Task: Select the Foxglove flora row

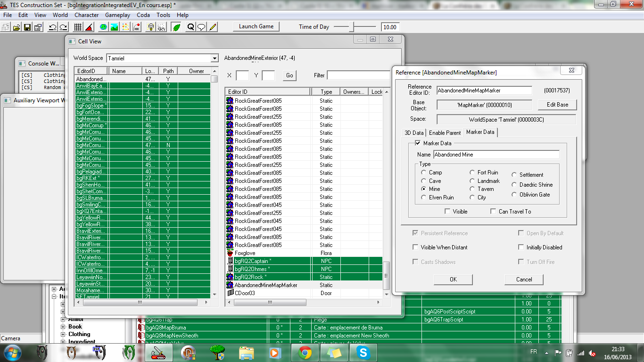Action: [x=304, y=253]
